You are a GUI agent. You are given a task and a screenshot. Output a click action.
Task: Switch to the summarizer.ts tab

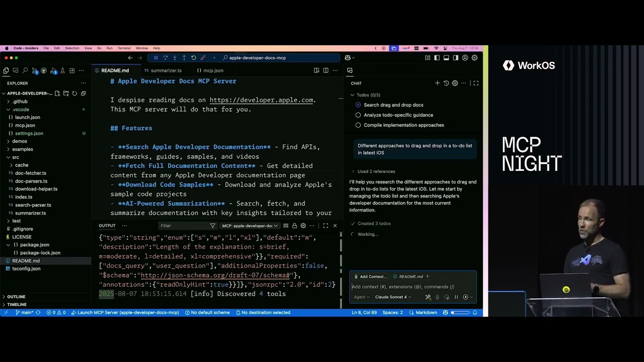click(x=166, y=71)
